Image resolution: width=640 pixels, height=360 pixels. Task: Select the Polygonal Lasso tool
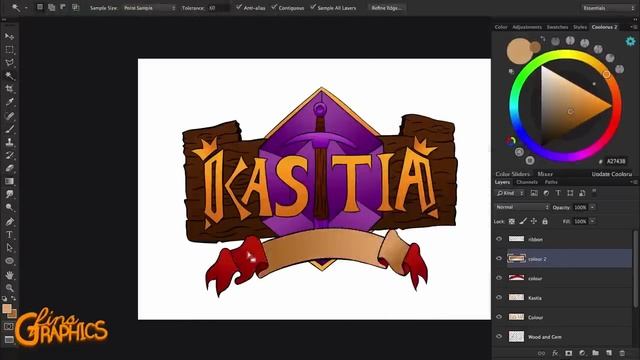click(9, 63)
